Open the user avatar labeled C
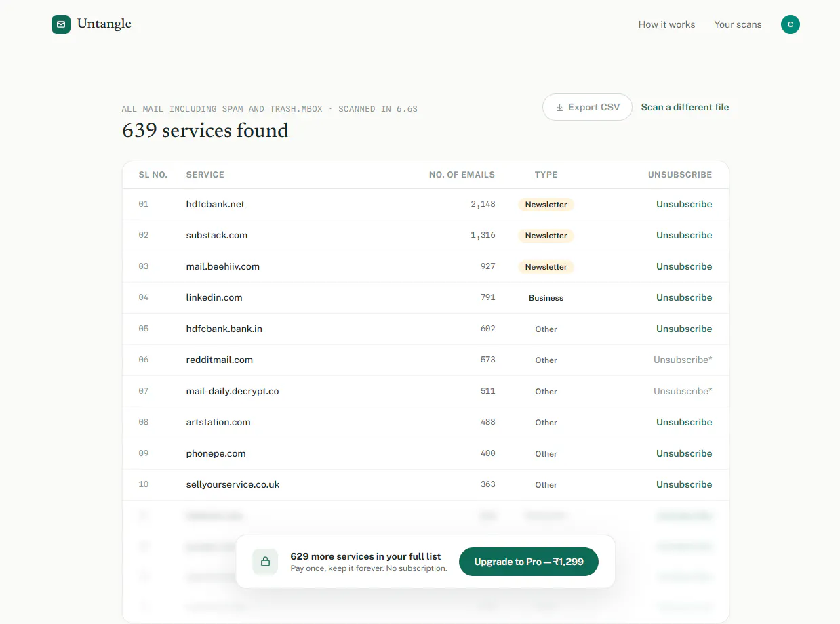 click(x=791, y=24)
